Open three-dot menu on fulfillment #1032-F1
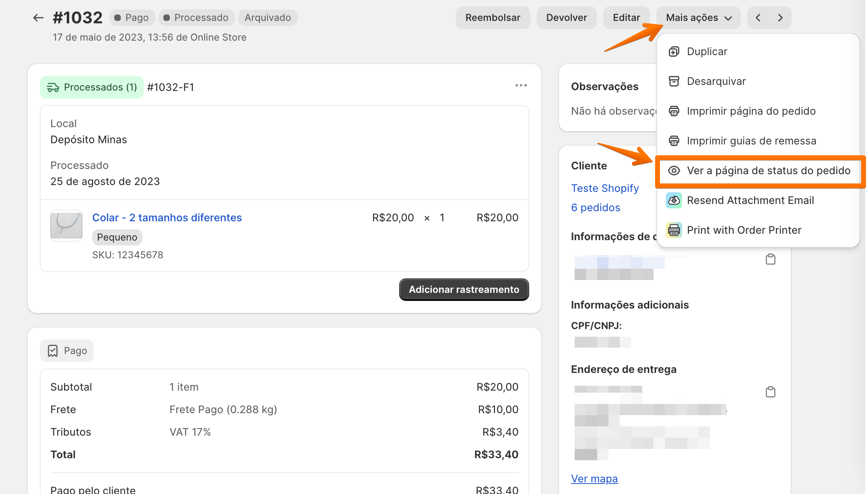This screenshot has height=494, width=868. (521, 85)
